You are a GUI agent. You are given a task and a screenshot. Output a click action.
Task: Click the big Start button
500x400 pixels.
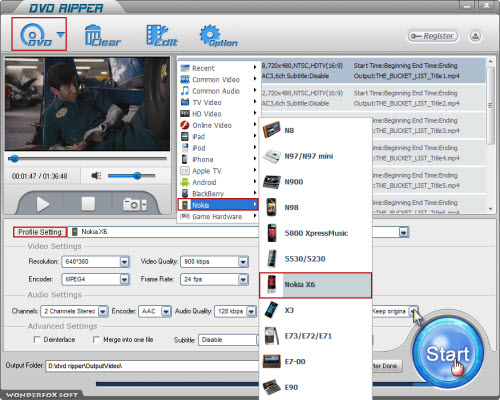448,353
